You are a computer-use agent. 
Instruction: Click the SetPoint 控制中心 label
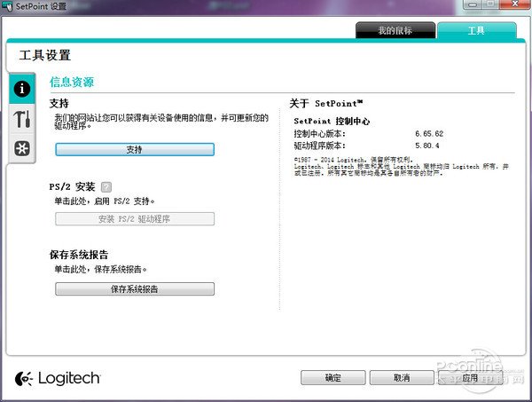[332, 122]
